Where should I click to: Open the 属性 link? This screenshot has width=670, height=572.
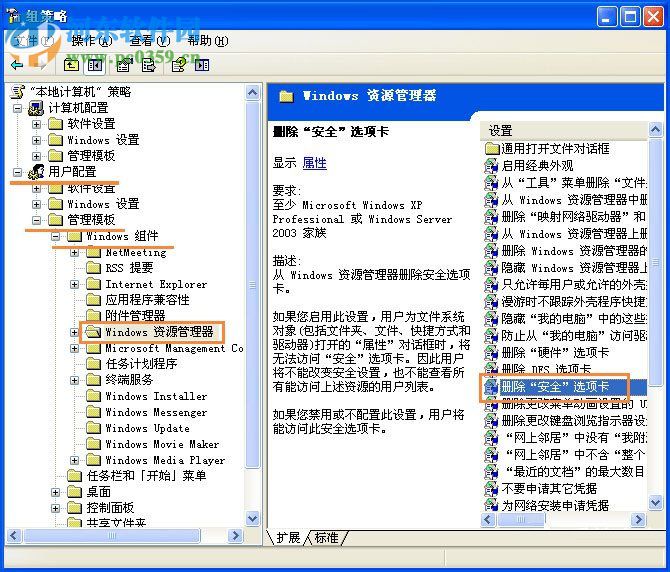tap(314, 163)
